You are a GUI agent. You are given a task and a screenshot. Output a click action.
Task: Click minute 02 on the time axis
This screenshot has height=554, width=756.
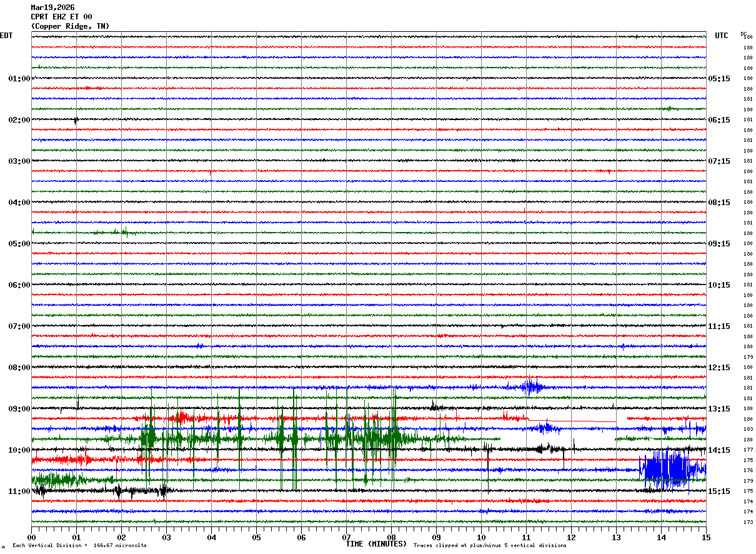[121, 537]
